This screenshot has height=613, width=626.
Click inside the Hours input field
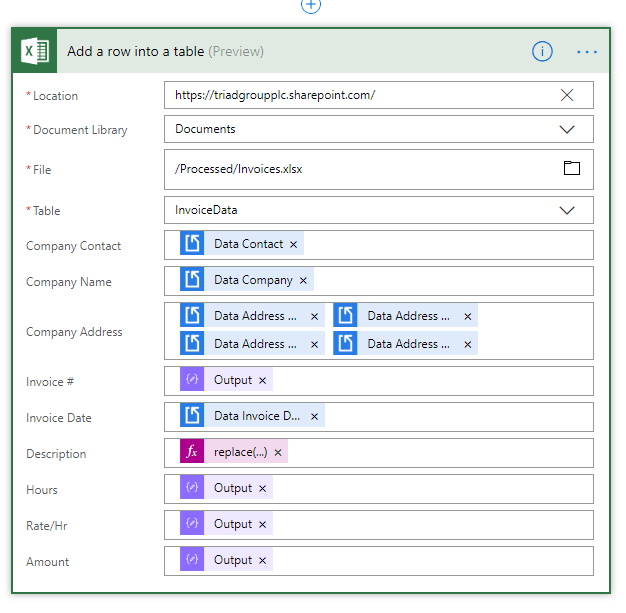pos(431,489)
